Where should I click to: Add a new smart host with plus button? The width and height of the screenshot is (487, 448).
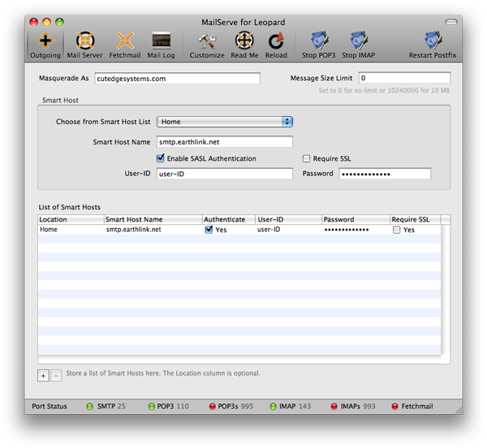coord(43,375)
